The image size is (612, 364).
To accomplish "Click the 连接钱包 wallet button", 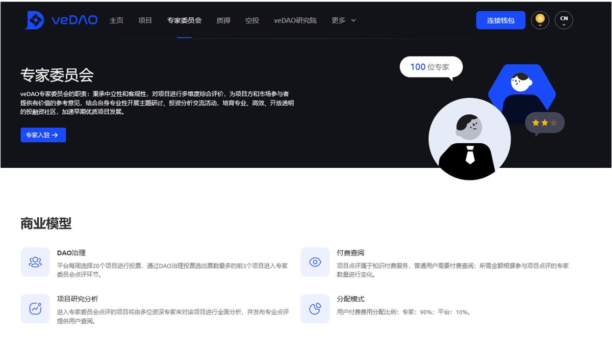I will [x=500, y=20].
